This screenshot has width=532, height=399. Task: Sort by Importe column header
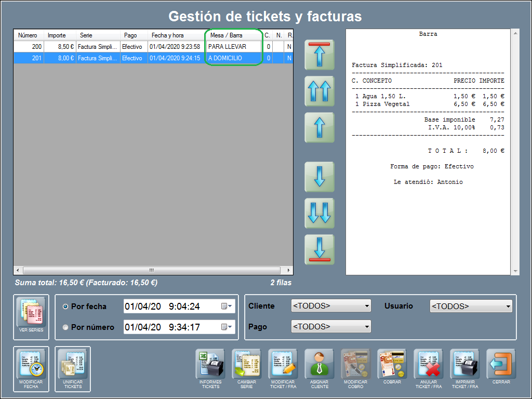pyautogui.click(x=57, y=35)
